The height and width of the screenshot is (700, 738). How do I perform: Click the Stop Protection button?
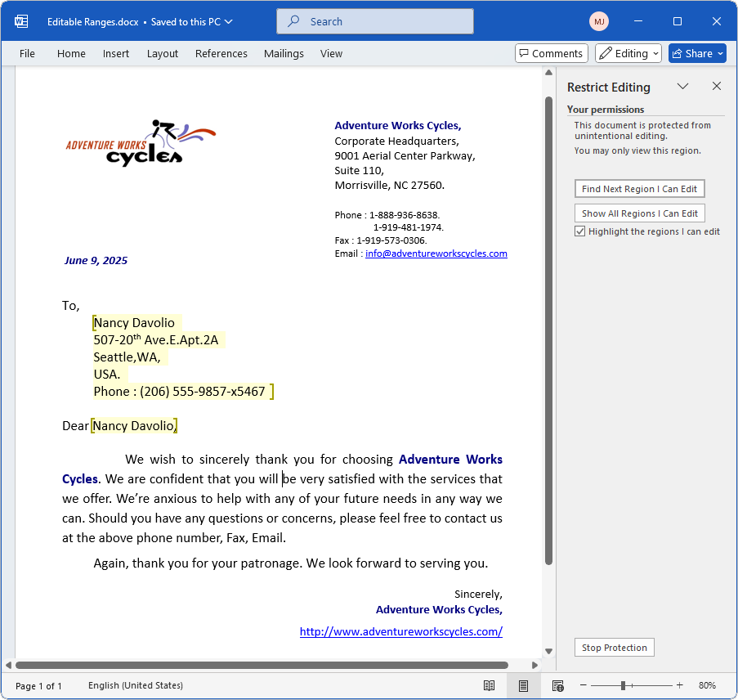click(x=615, y=647)
